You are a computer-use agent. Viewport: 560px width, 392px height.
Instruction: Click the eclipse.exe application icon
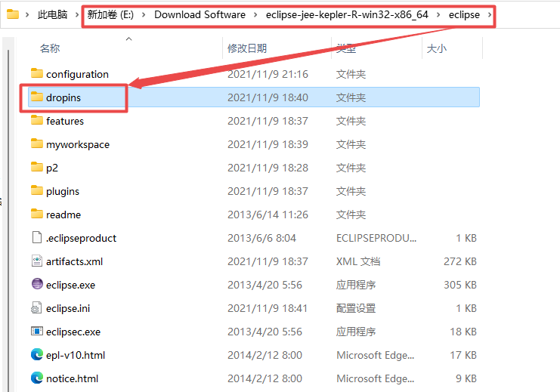click(x=37, y=284)
